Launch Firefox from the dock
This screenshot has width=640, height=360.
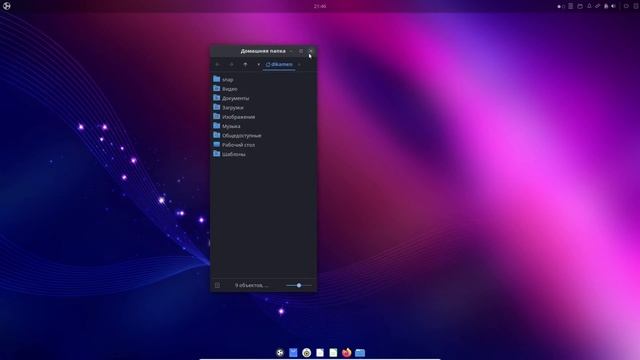click(347, 353)
